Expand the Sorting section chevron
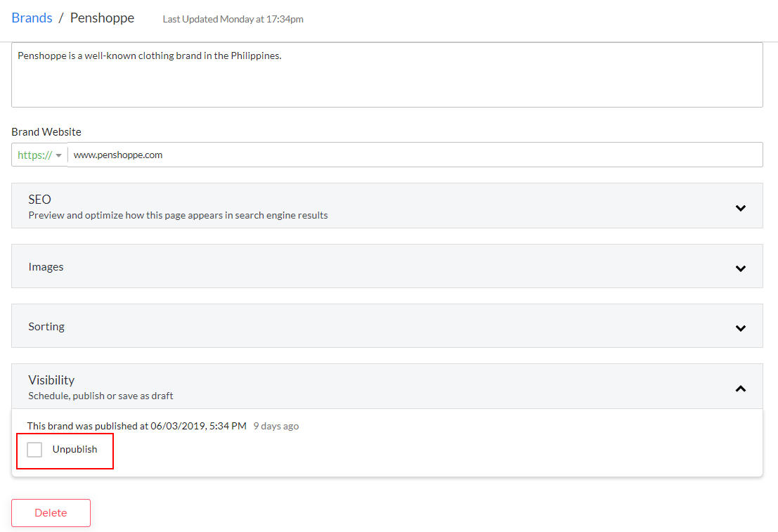The image size is (778, 532). pos(741,328)
